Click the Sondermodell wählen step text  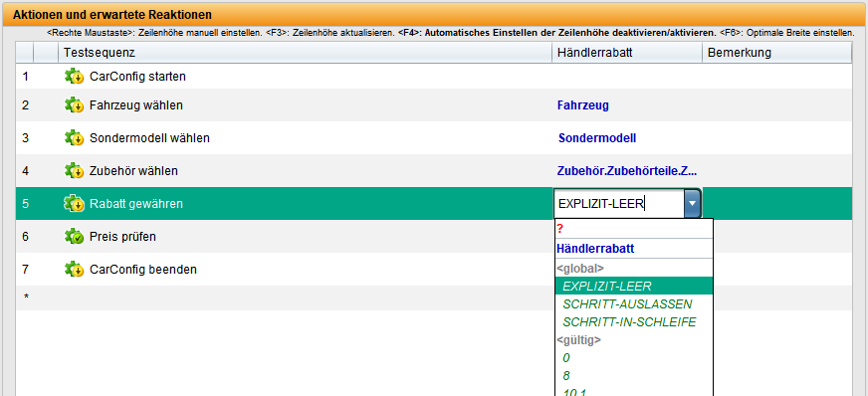coord(149,137)
